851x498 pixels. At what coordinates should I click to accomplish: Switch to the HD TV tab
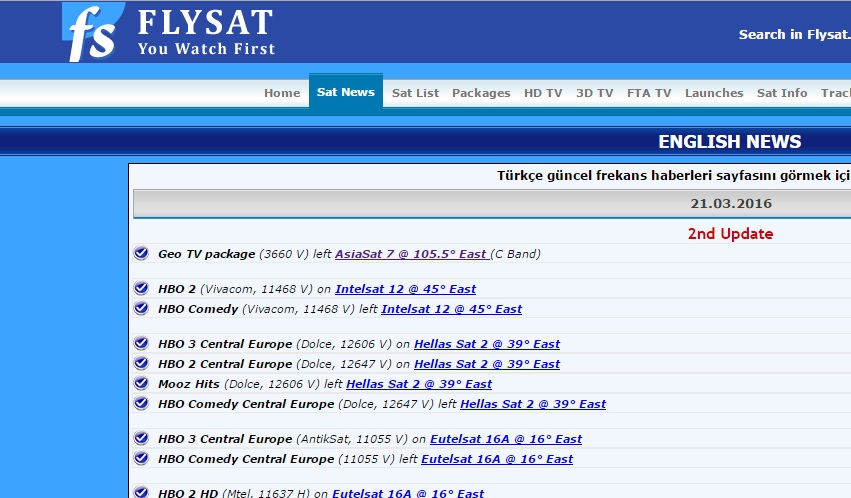543,93
